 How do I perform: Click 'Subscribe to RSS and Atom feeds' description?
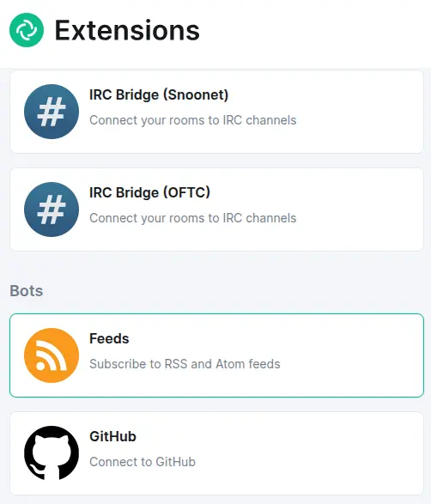(185, 364)
